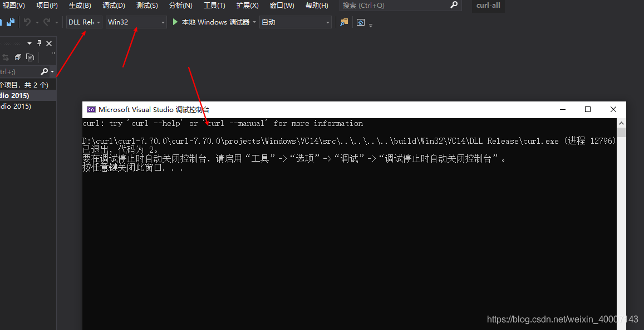Open the 视图(V) menu
The width and height of the screenshot is (644, 330).
[x=13, y=6]
